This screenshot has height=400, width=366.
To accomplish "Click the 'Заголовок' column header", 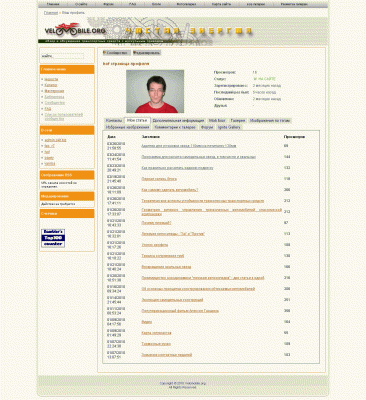I will [x=151, y=137].
